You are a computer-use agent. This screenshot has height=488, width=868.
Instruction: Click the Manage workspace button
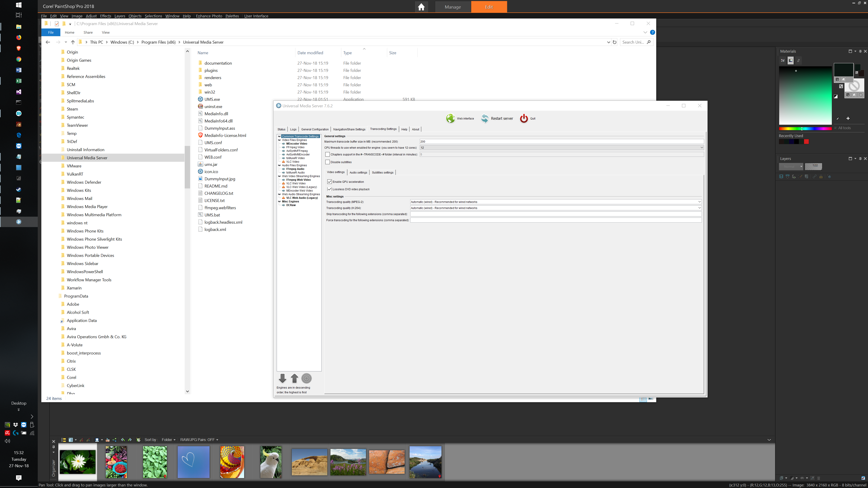click(x=453, y=7)
